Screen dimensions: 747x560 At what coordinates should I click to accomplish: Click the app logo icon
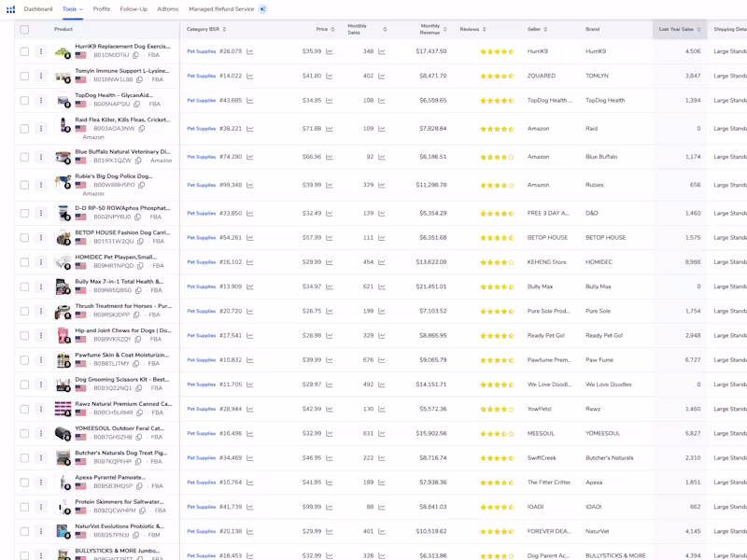11,9
